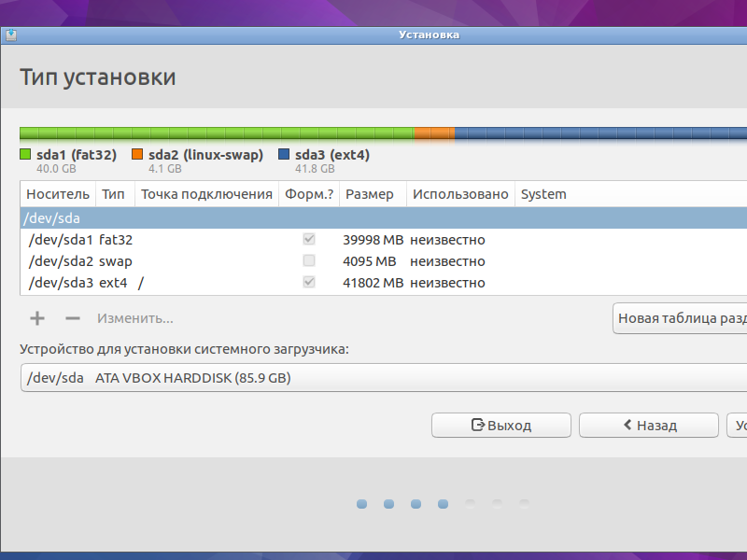Click the Размер column header
747x560 pixels.
tap(372, 194)
